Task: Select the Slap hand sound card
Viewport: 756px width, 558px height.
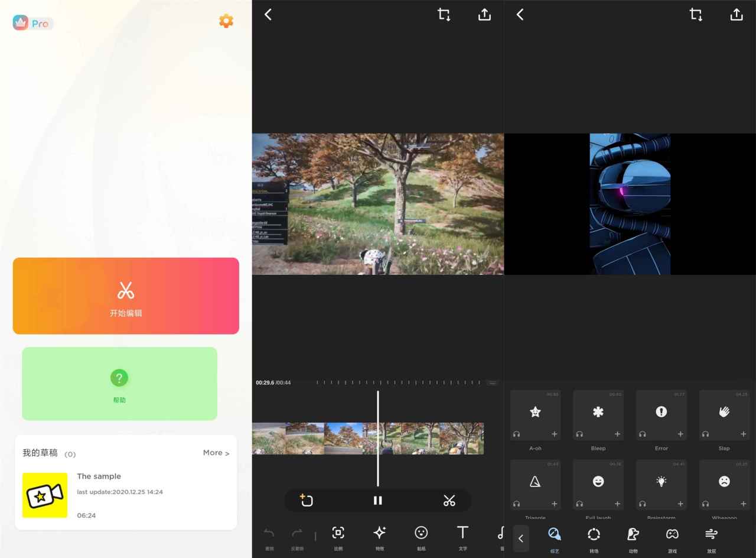Action: click(725, 415)
